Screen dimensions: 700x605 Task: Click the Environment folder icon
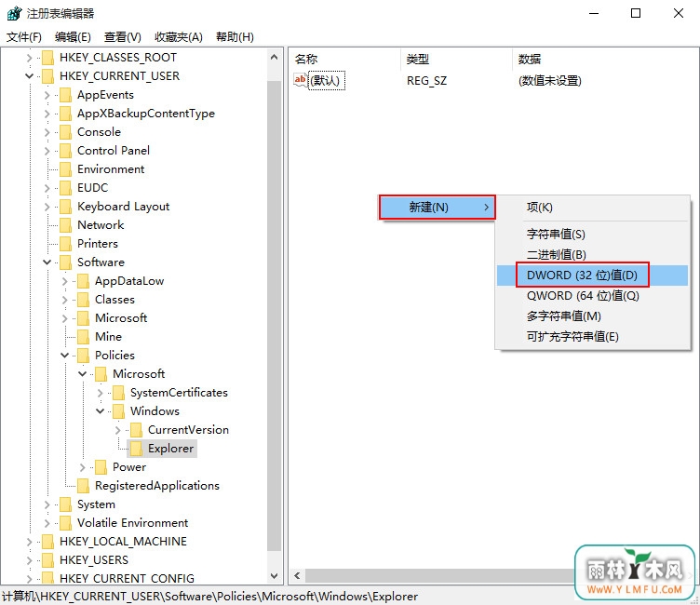click(x=65, y=169)
